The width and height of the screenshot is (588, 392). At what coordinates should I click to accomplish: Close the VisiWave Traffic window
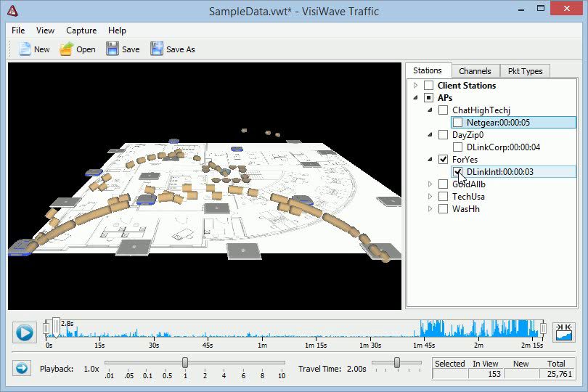tap(567, 8)
